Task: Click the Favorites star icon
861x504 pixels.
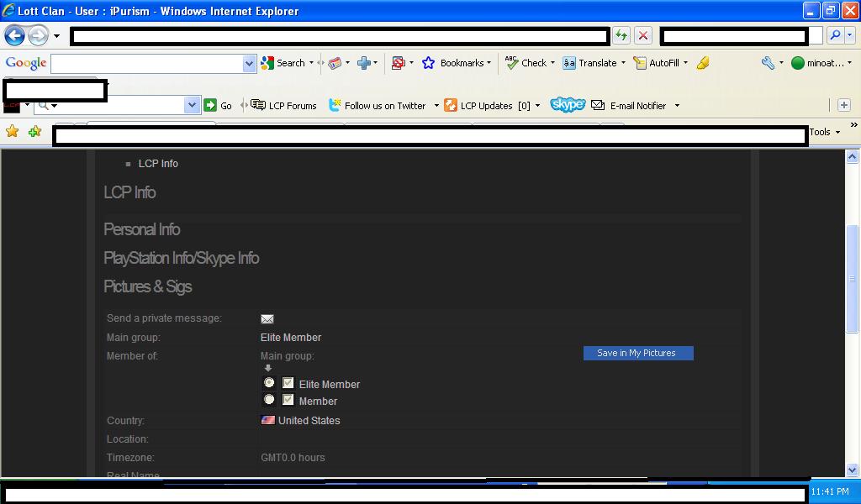Action: coord(12,132)
